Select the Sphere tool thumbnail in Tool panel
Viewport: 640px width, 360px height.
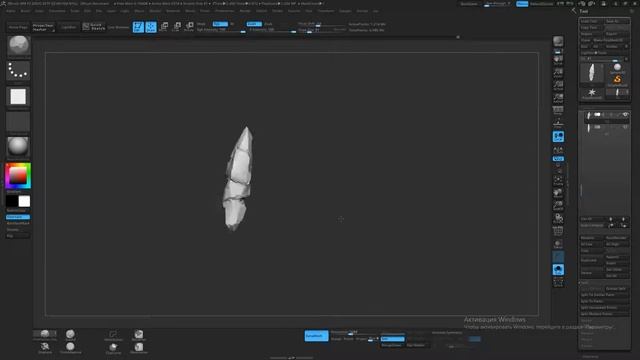coord(617,68)
